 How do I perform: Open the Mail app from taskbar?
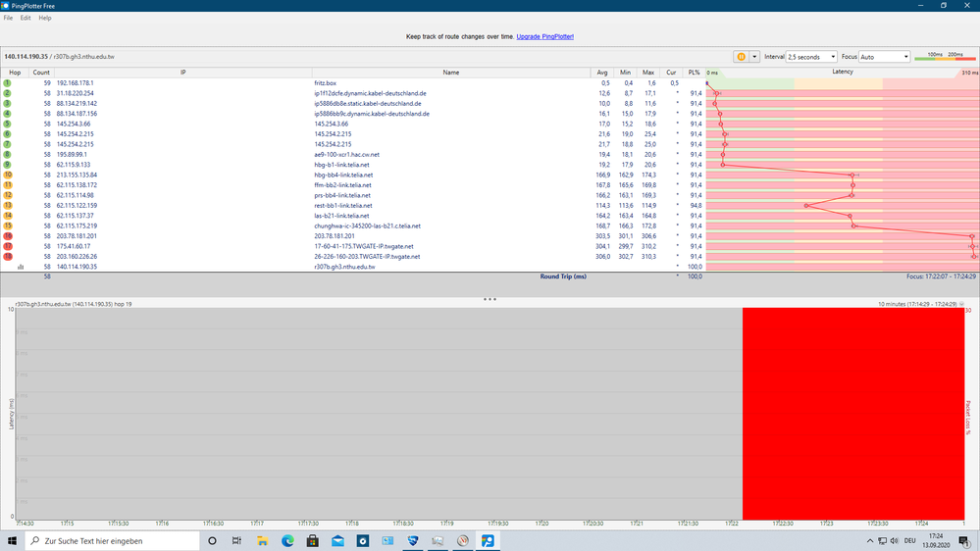click(x=337, y=541)
